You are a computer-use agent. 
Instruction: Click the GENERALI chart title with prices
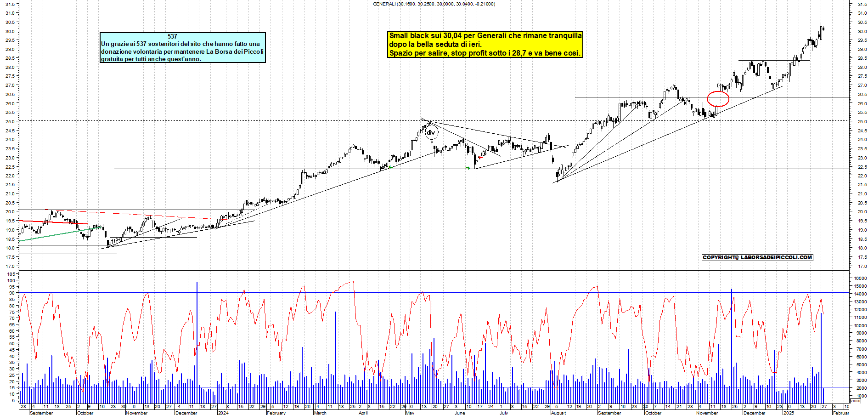pos(434,4)
